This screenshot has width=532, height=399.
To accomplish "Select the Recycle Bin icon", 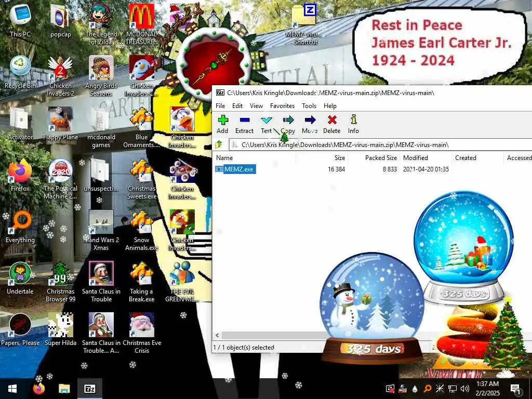I will pyautogui.click(x=20, y=72).
